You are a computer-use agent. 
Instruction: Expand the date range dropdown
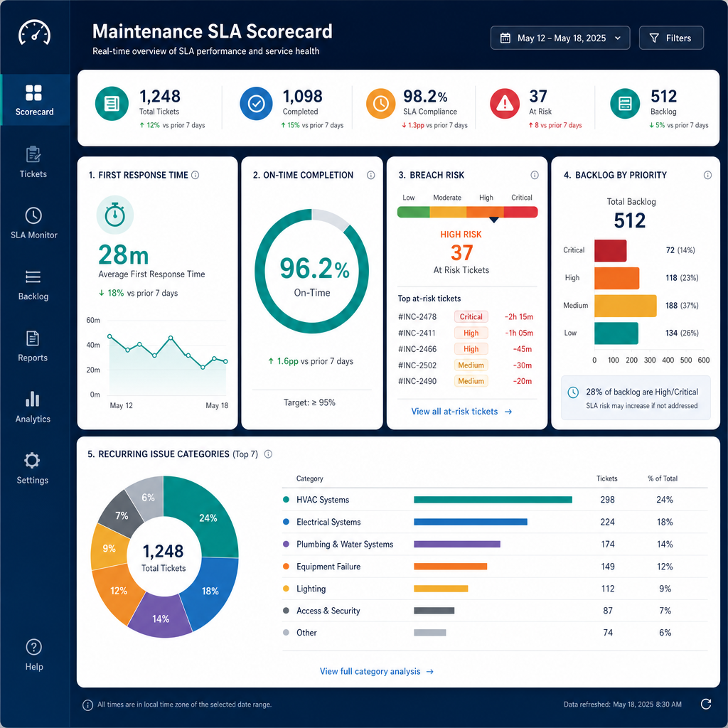tap(560, 38)
